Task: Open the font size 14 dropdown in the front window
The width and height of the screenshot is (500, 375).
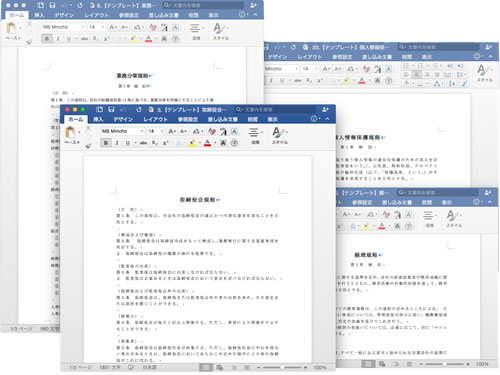Action: click(x=155, y=131)
